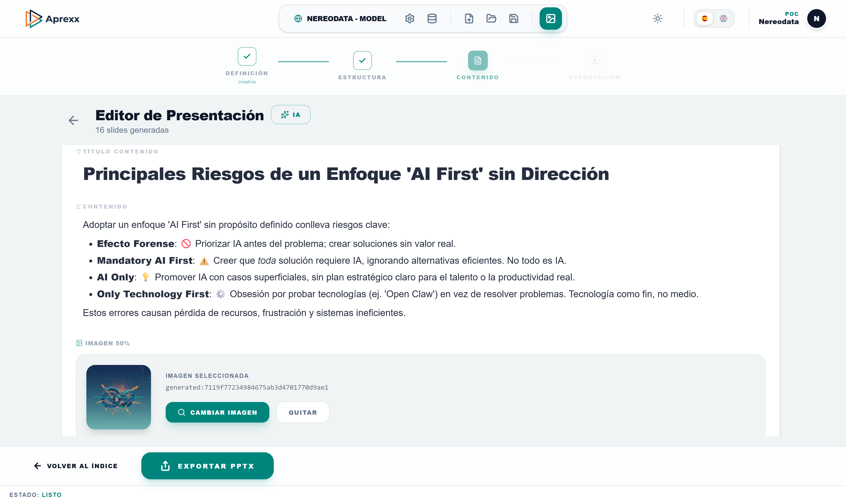The height and width of the screenshot is (504, 846).
Task: Click Estado: Listo status text
Action: (35, 495)
